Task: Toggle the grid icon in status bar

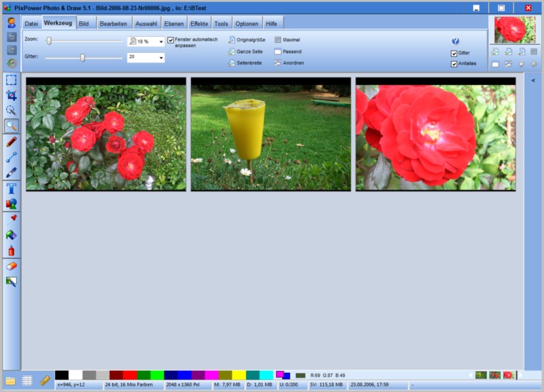Action: point(27,380)
